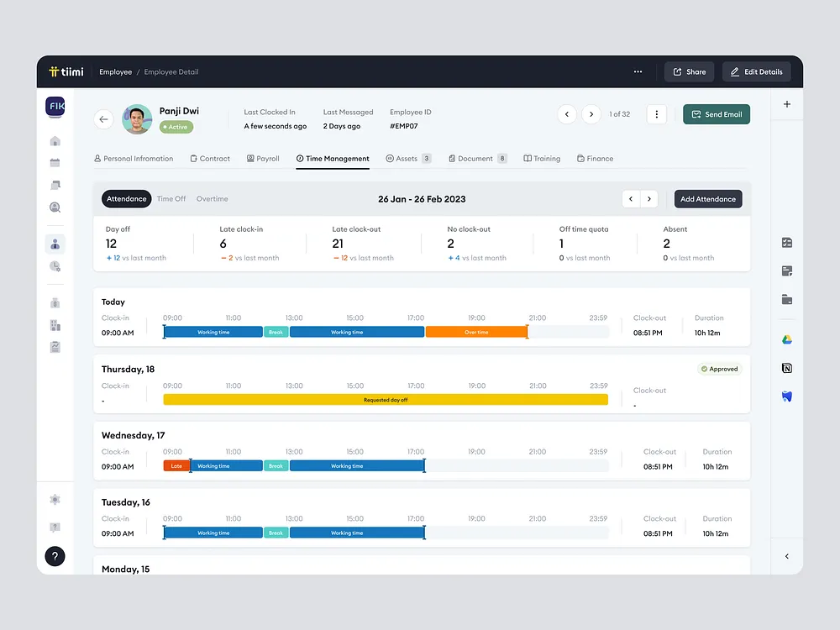Go to next date range with right chevron
The height and width of the screenshot is (630, 840).
pos(648,198)
